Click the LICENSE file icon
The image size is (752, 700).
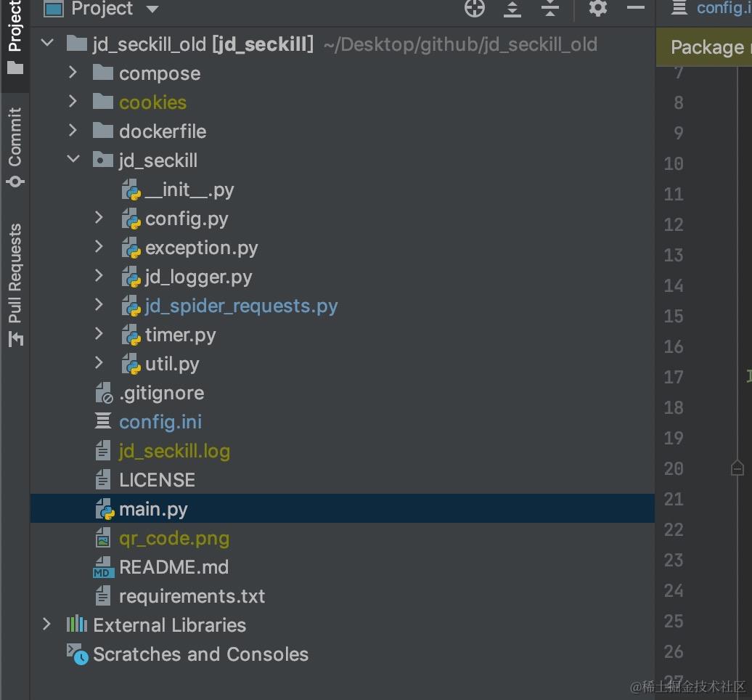point(102,480)
